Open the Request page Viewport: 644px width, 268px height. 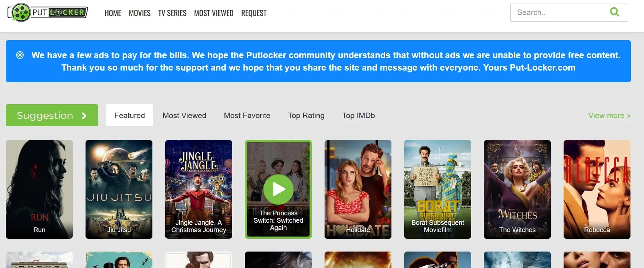pos(254,13)
